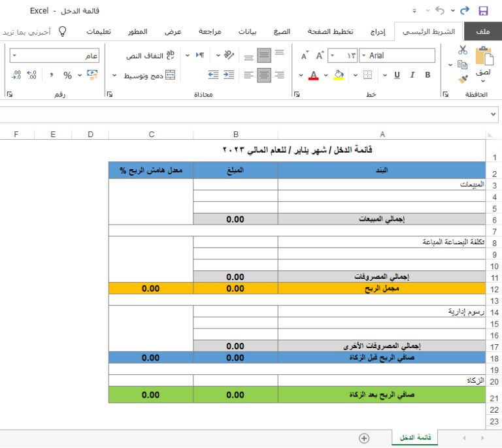Open Alignment (محاذاة) dialog launcher
Image resolution: width=502 pixels, height=448 pixels.
pos(110,94)
